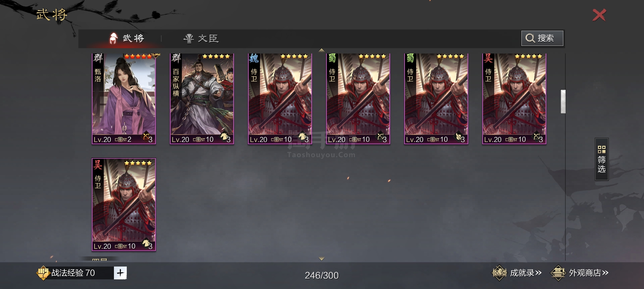Click the helmet icon on the 武将 tab
The width and height of the screenshot is (644, 289).
pos(113,39)
